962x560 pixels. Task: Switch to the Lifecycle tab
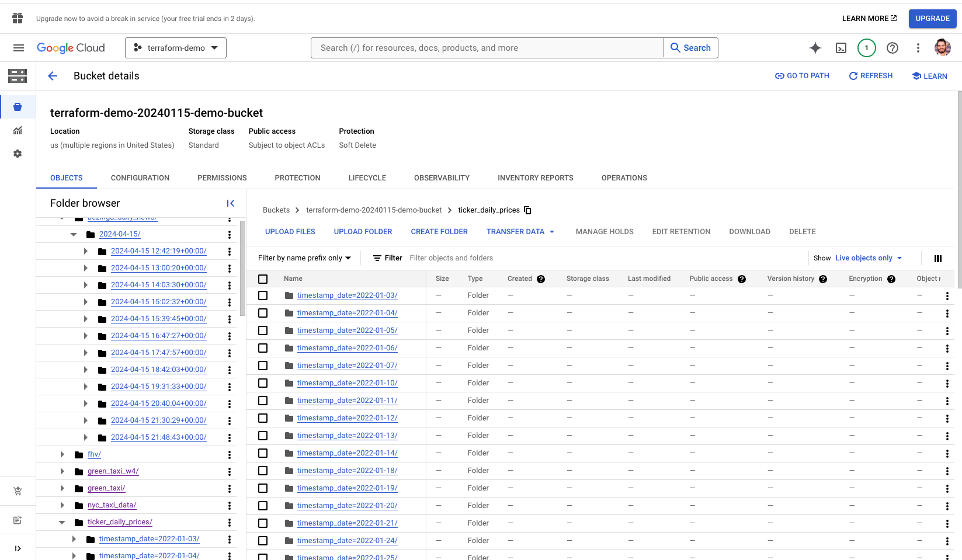tap(367, 178)
